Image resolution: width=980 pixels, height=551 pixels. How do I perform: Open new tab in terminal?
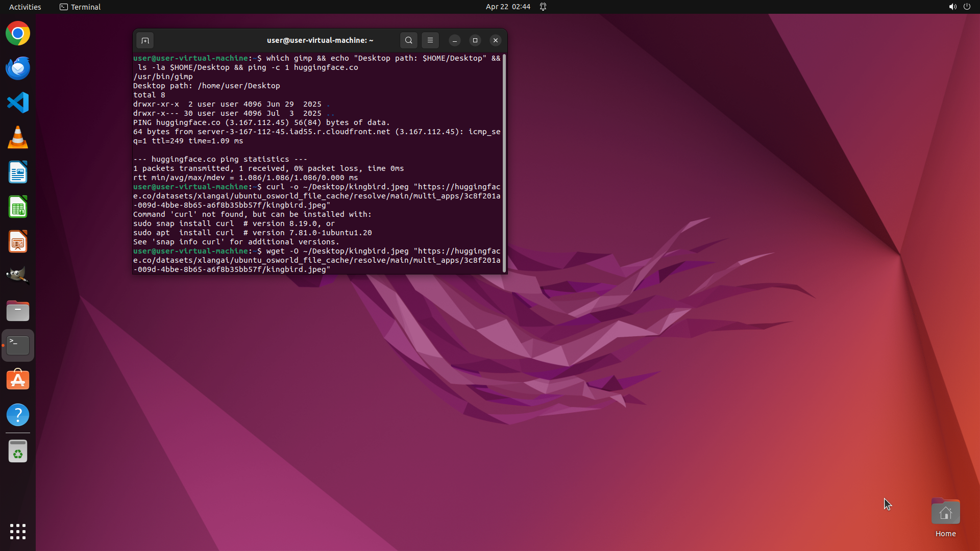point(145,40)
